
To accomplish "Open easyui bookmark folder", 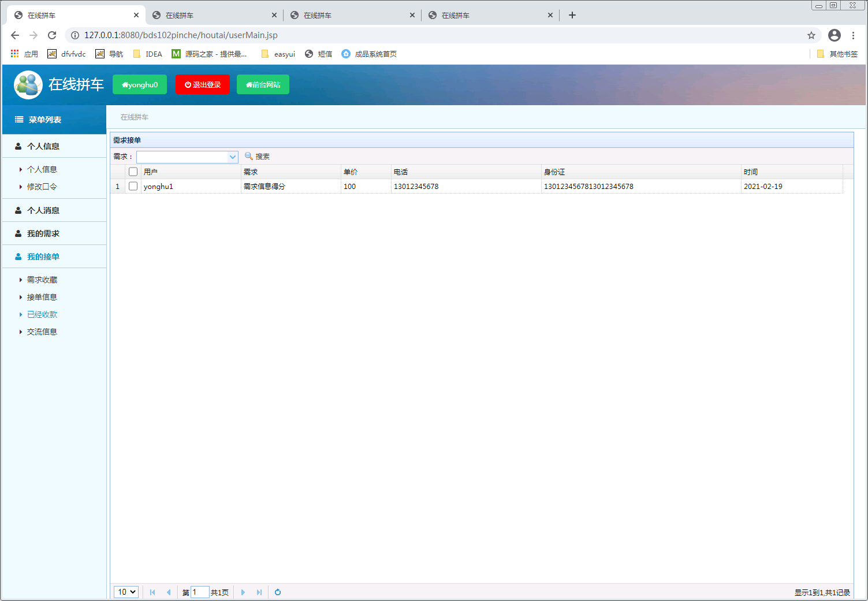I will (278, 54).
